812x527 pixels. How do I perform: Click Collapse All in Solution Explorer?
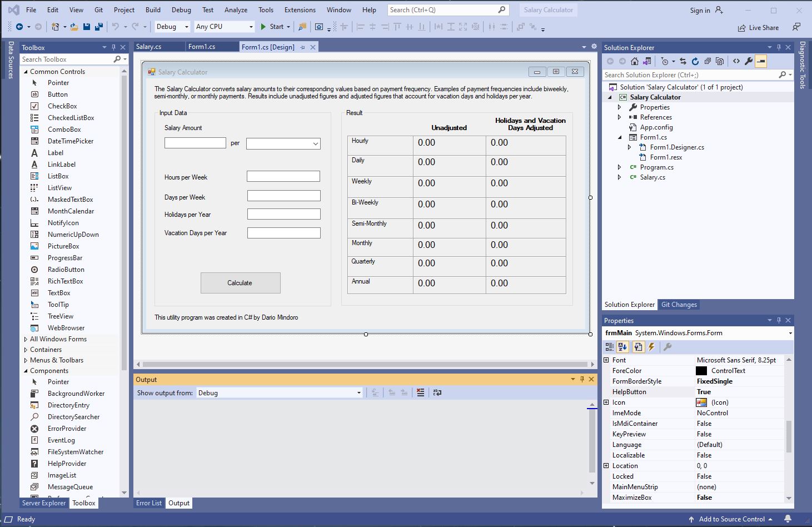coord(707,61)
